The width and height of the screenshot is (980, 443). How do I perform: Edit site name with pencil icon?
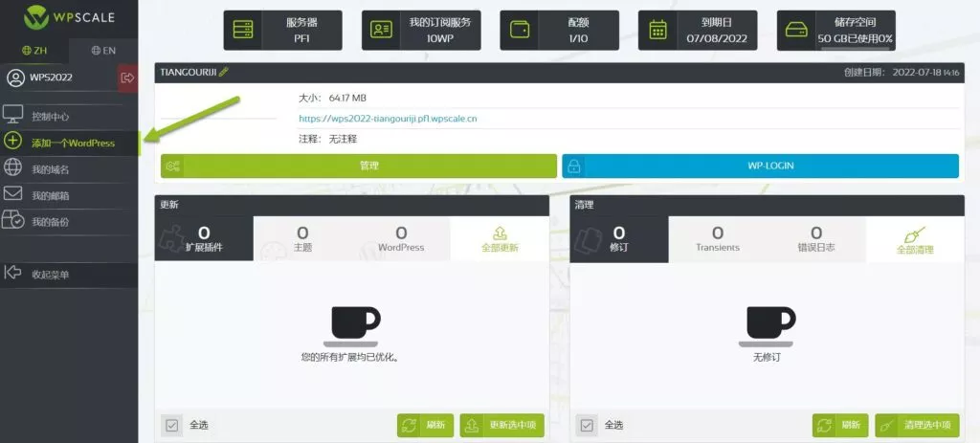(x=224, y=72)
